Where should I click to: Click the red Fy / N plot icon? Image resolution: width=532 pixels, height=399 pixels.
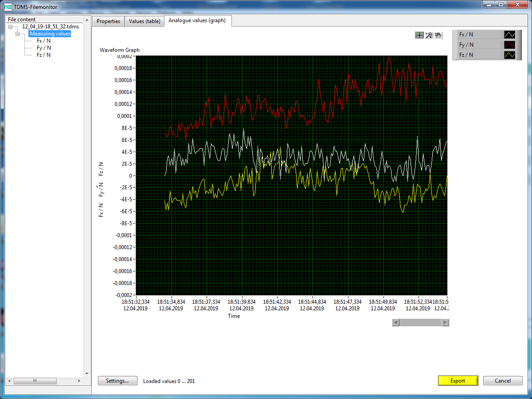pos(510,45)
